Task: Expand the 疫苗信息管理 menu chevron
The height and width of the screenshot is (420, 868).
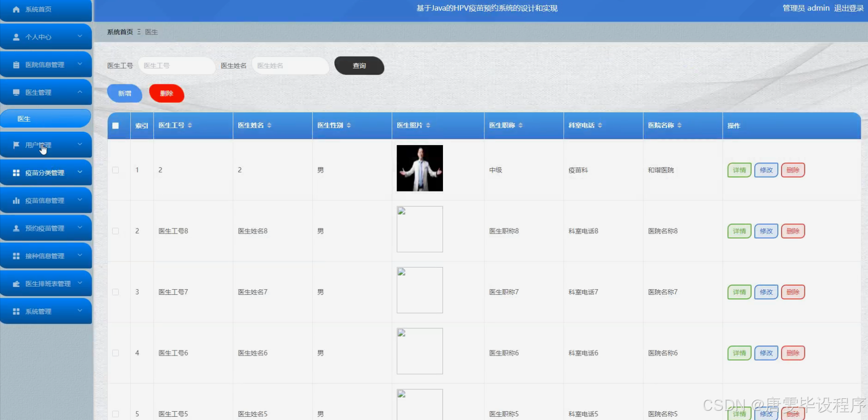Action: pos(80,200)
